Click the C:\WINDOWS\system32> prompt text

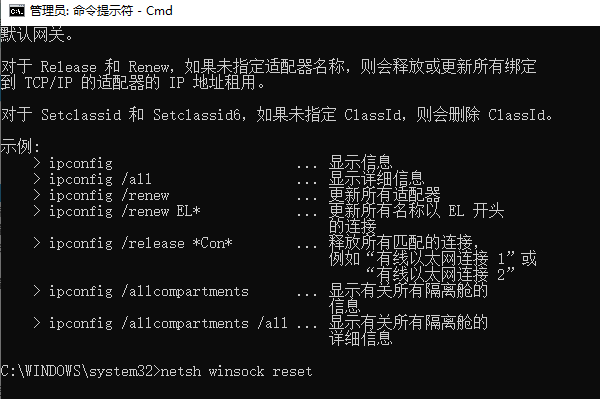click(80, 371)
